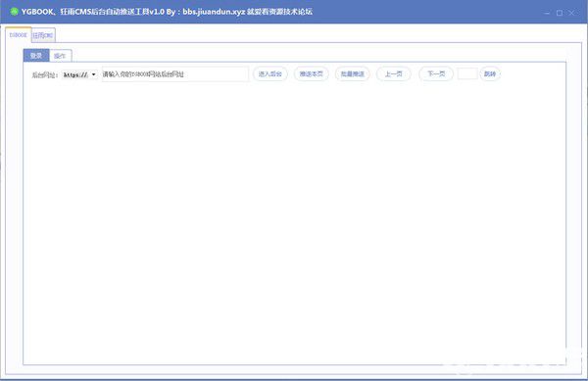
Task: Switch to the YGBOOK tab
Action: (x=19, y=35)
